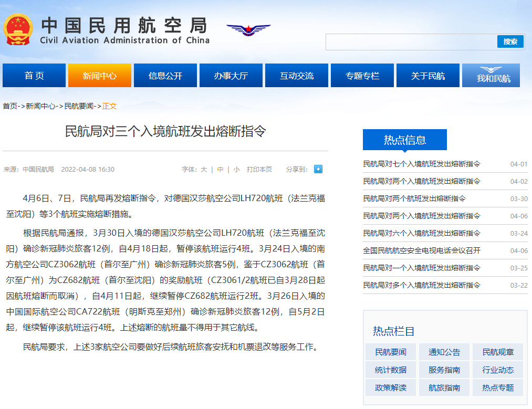
Task: Open the share plus icon
Action: click(318, 169)
